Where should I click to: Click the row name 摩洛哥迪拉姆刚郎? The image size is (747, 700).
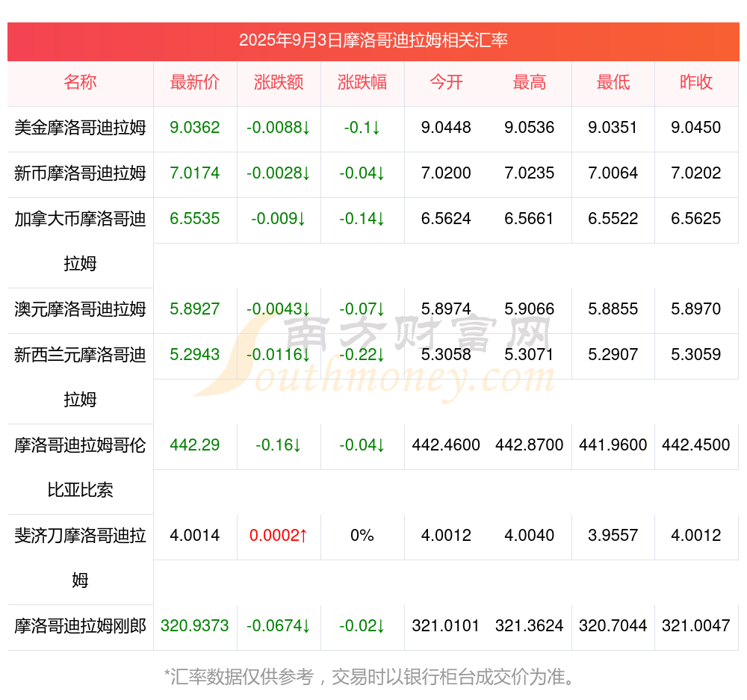click(x=80, y=626)
